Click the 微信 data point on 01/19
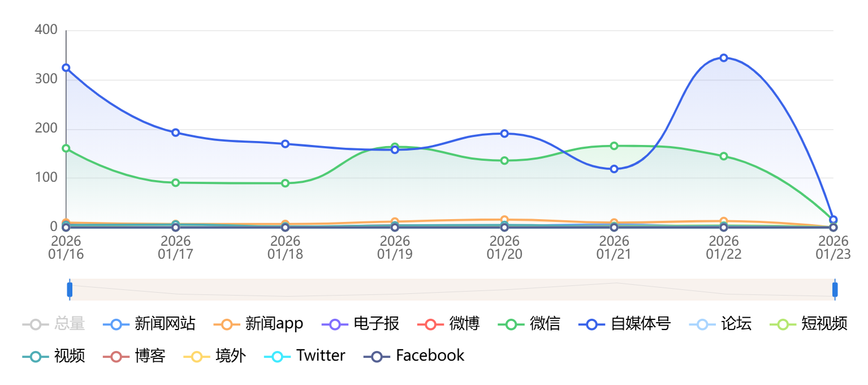Screen dimensions: 868x385 (x=395, y=147)
